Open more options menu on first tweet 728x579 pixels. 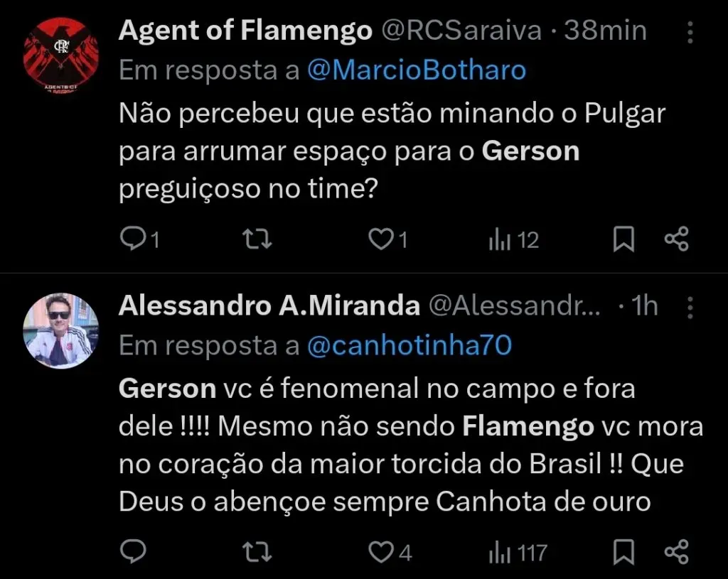(x=690, y=30)
